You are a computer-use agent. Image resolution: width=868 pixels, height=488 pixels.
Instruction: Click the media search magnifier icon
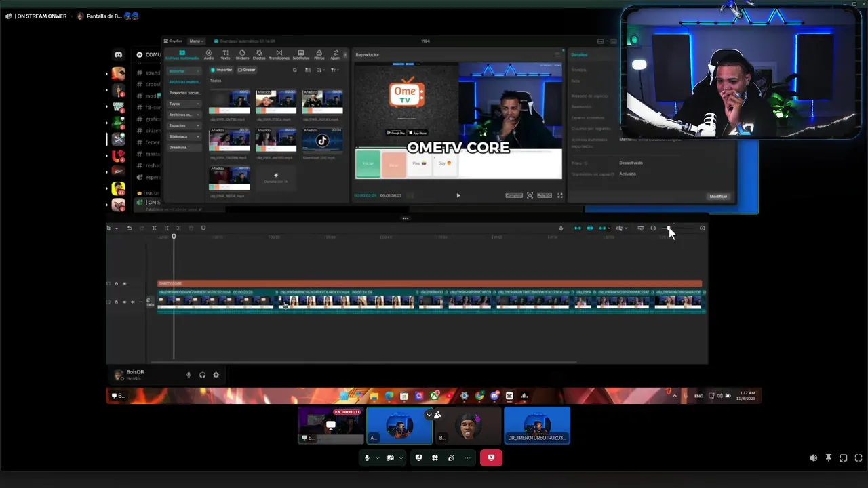294,70
